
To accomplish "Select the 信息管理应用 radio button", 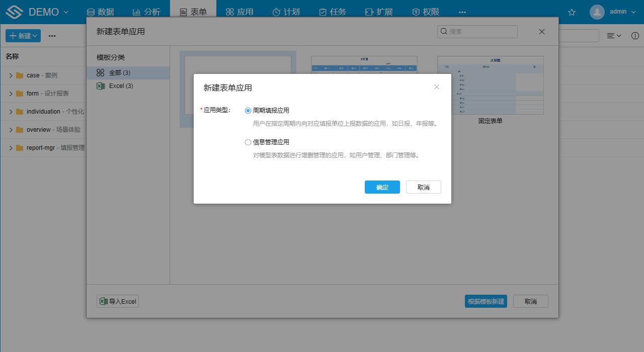I will [248, 142].
